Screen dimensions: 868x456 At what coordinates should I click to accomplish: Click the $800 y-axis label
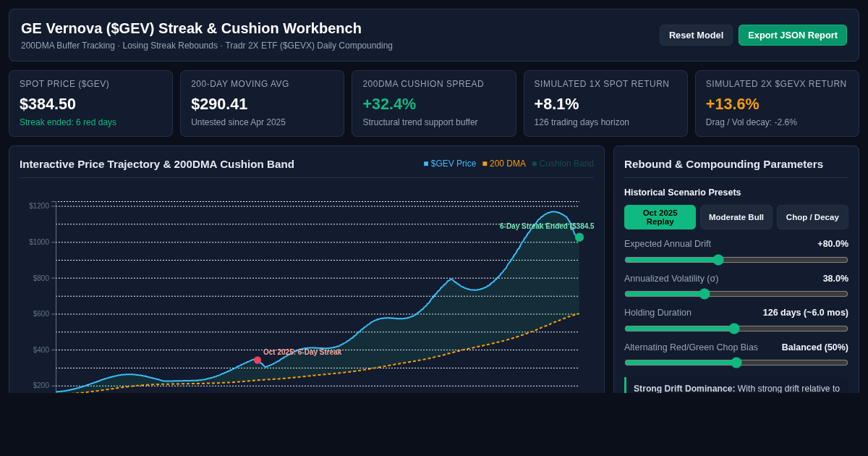[41, 279]
